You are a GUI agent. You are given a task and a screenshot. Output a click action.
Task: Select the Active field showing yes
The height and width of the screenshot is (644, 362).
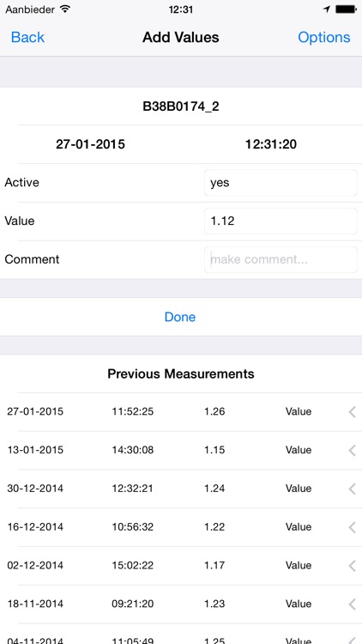pyautogui.click(x=281, y=183)
